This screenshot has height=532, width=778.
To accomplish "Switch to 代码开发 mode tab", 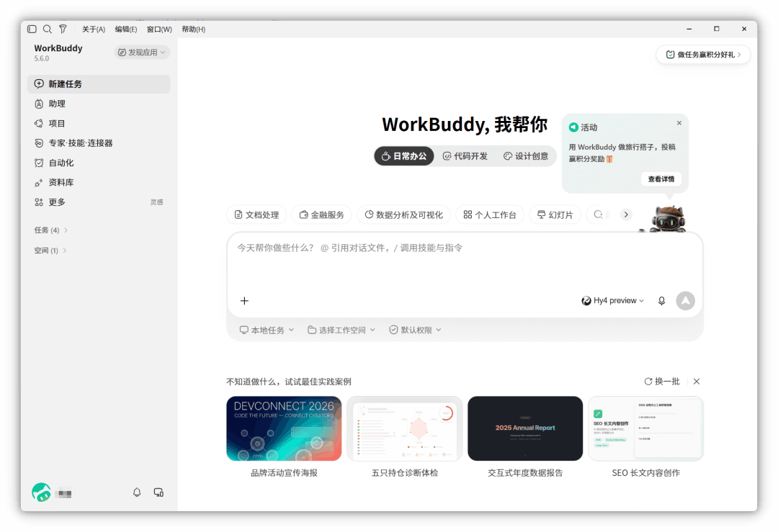I will (465, 156).
